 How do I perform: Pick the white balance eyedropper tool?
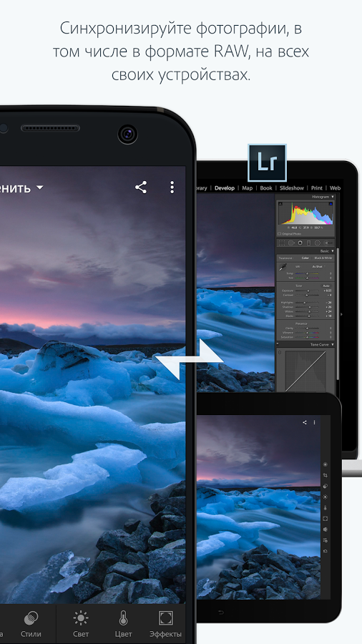point(283,268)
